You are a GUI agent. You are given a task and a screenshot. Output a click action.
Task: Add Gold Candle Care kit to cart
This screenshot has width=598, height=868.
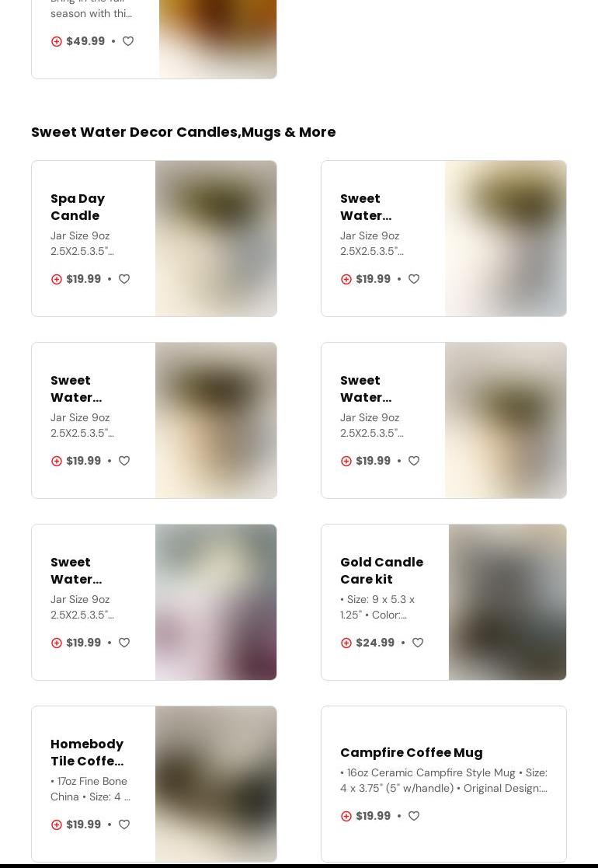346,643
